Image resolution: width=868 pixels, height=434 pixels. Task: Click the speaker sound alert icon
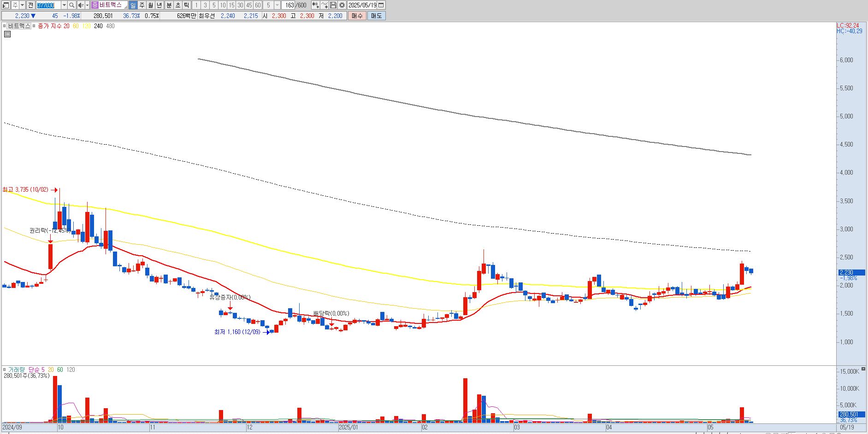point(81,5)
